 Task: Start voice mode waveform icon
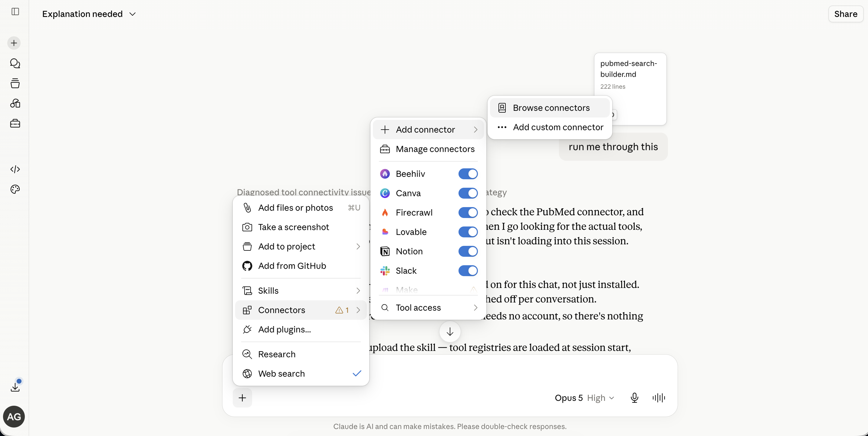coord(658,398)
